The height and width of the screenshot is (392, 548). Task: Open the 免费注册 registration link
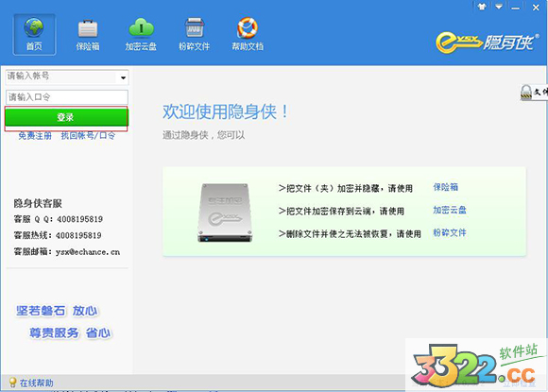pyautogui.click(x=35, y=136)
